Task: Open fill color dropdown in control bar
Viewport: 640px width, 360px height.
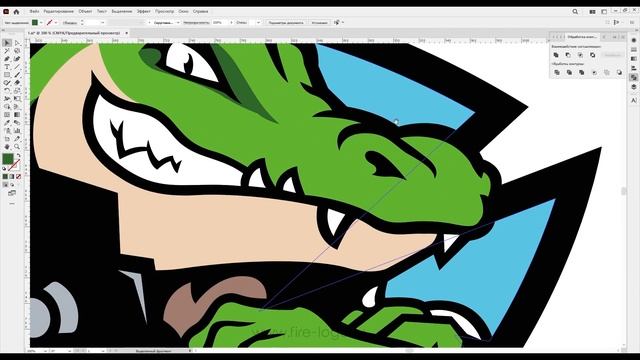Action: 41,23
